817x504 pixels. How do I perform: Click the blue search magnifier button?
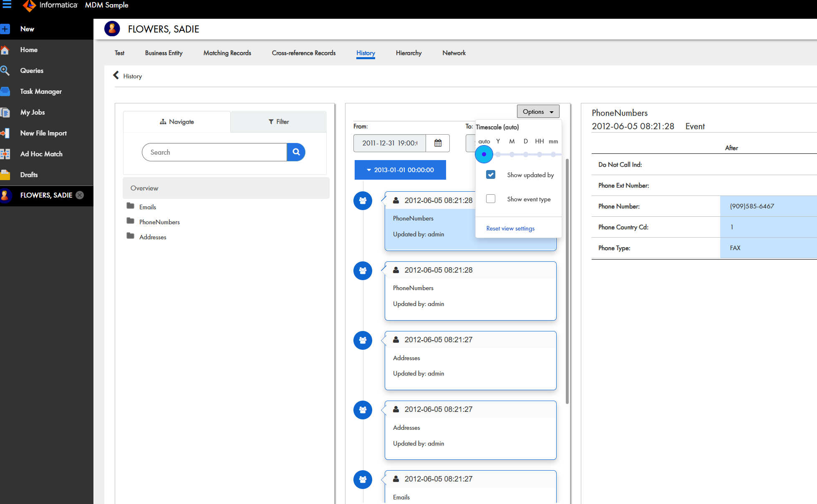coord(296,152)
